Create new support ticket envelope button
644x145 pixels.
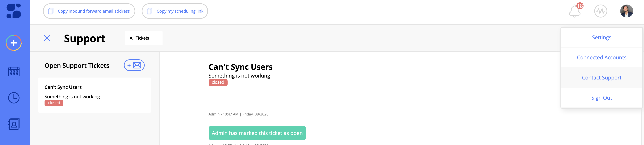point(134,65)
